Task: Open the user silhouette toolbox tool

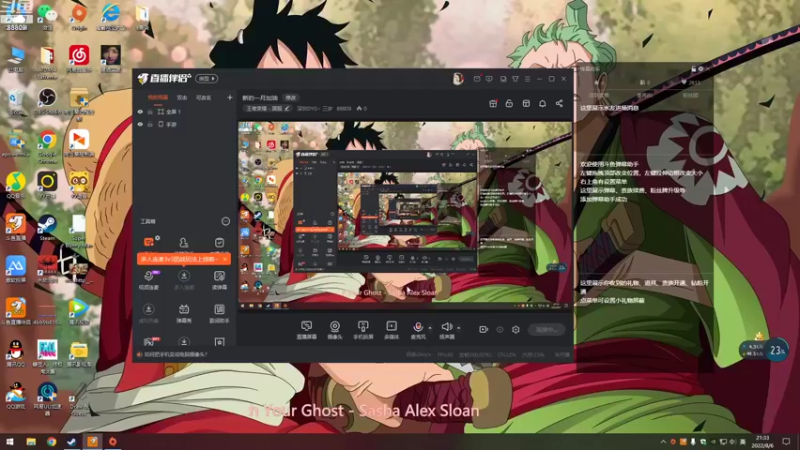Action: tap(184, 242)
